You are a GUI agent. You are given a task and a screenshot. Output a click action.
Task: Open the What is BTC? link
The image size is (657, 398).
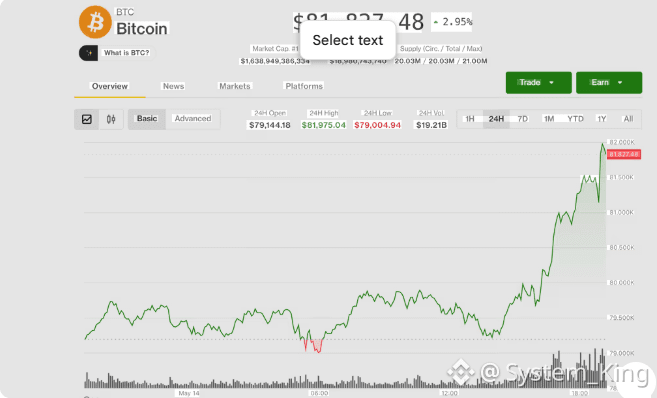[127, 53]
